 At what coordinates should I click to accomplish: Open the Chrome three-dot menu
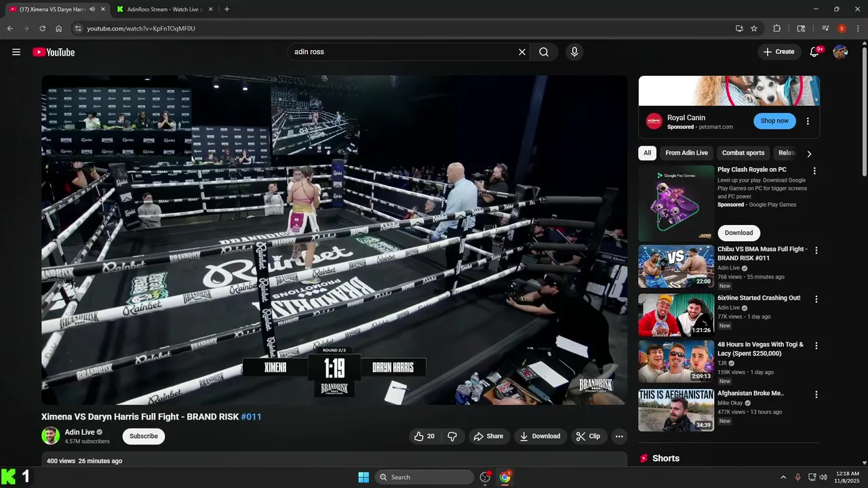(x=857, y=28)
